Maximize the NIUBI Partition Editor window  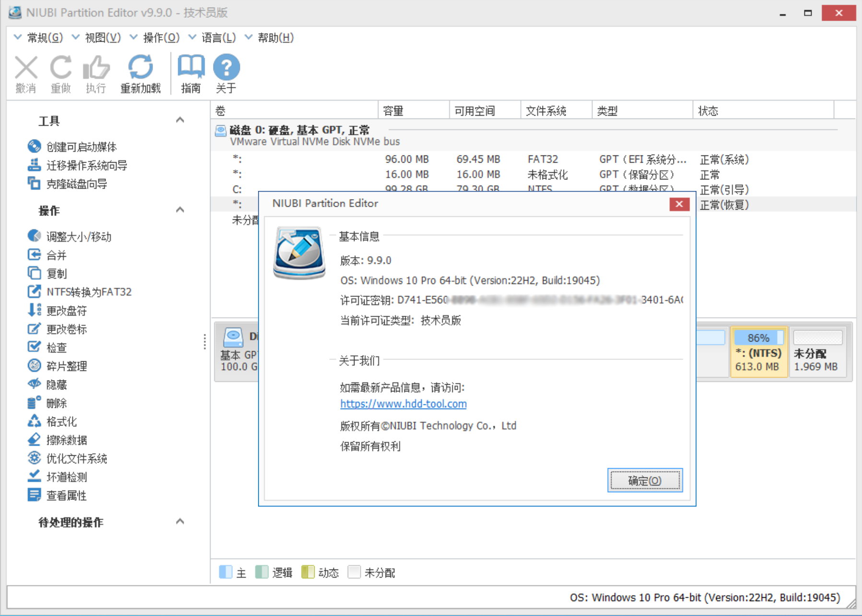pos(808,13)
